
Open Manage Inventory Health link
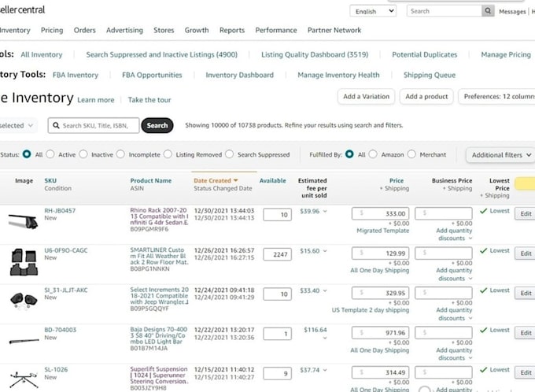coord(338,75)
